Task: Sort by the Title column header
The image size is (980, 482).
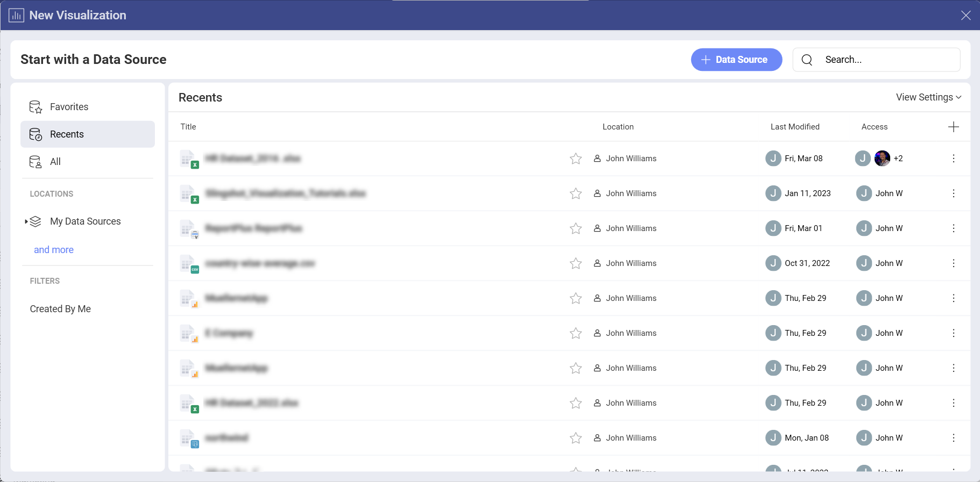Action: pyautogui.click(x=188, y=127)
